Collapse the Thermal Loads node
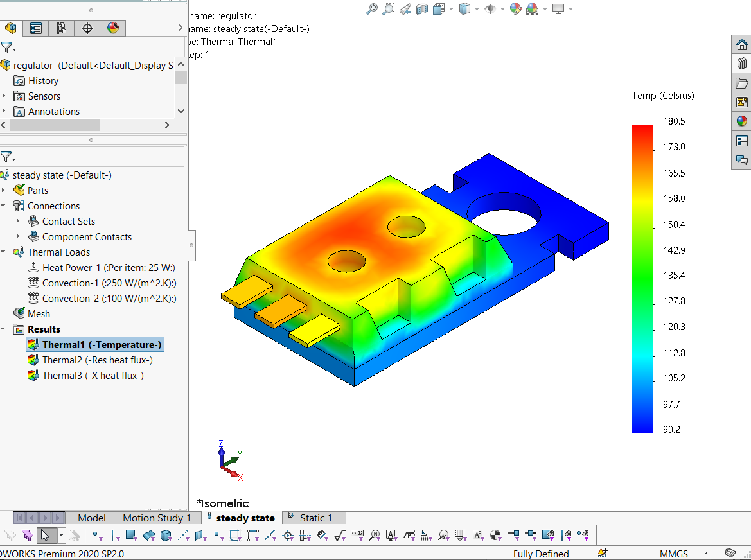751x560 pixels. coord(4,252)
